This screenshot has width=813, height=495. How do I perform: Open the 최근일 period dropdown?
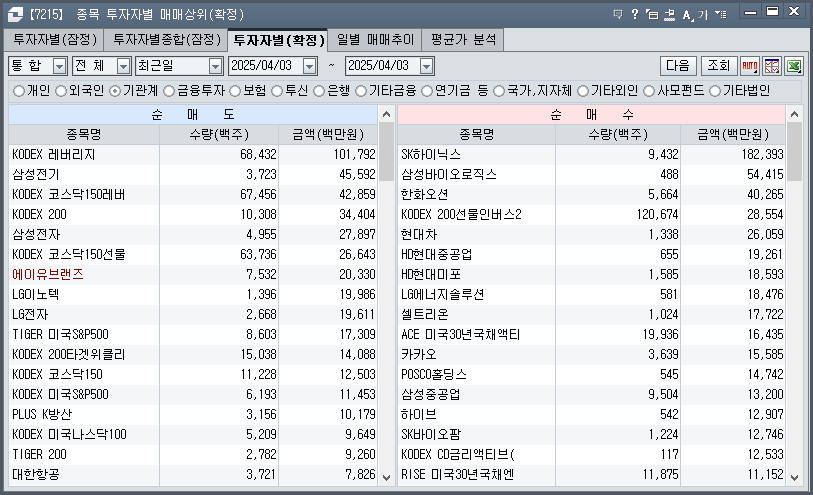click(x=216, y=66)
